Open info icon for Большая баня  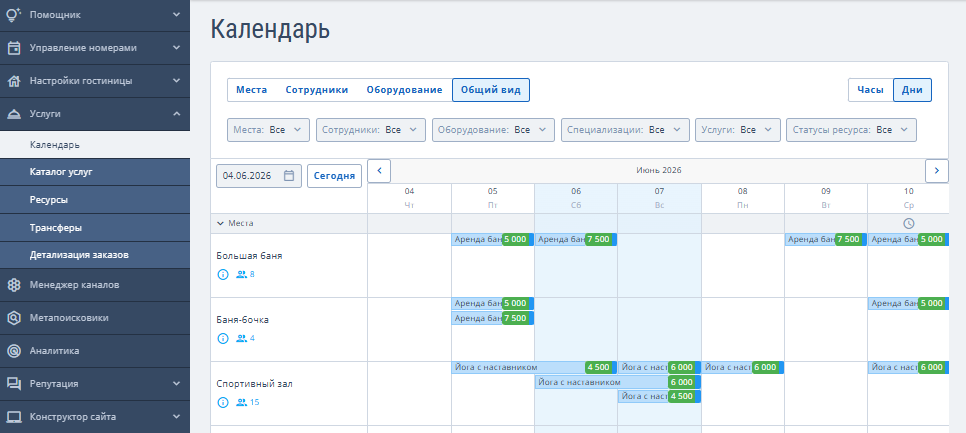(x=223, y=274)
